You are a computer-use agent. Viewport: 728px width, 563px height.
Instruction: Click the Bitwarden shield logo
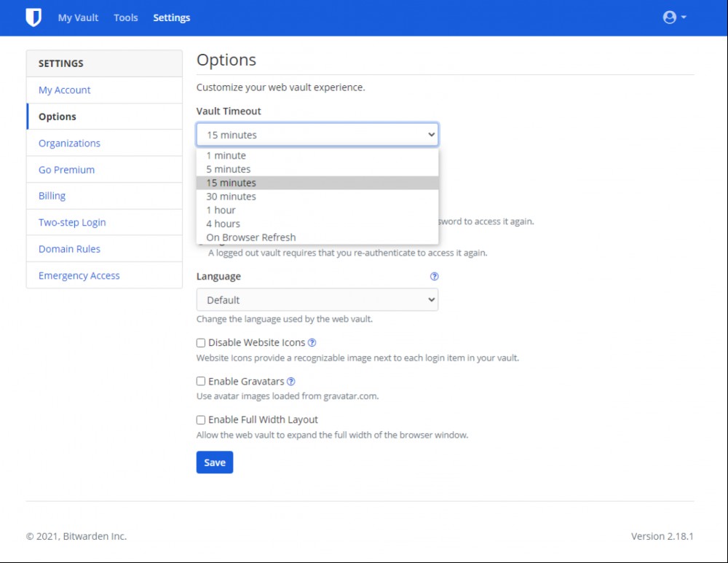point(33,17)
